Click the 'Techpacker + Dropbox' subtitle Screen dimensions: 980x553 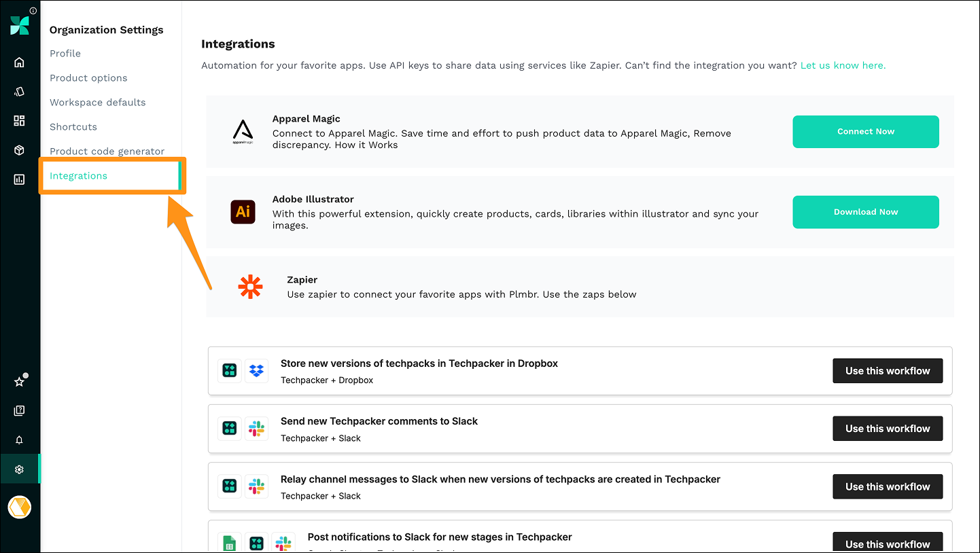point(327,380)
